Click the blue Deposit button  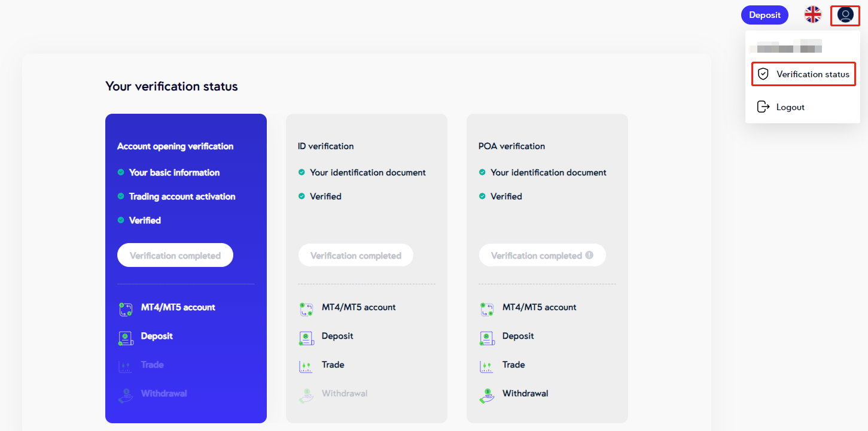coord(765,15)
